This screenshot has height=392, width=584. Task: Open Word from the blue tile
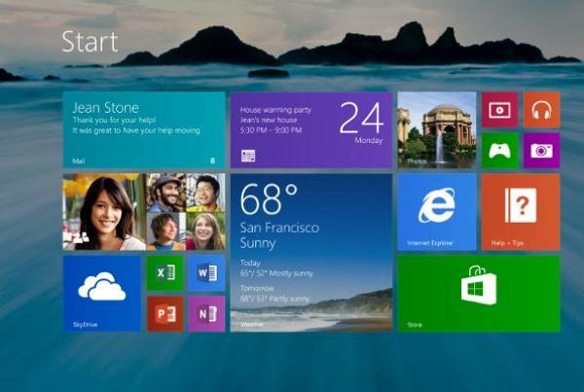tap(206, 273)
